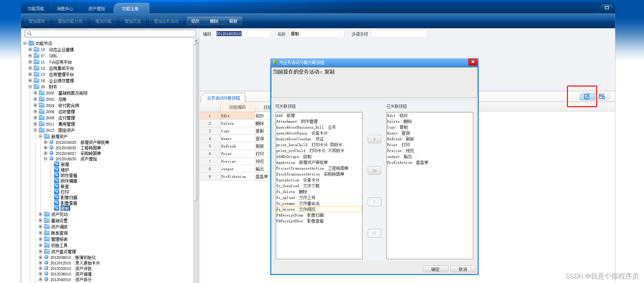
Task: Select Add 新增 in 可关联按钮 list
Action: pos(319,115)
